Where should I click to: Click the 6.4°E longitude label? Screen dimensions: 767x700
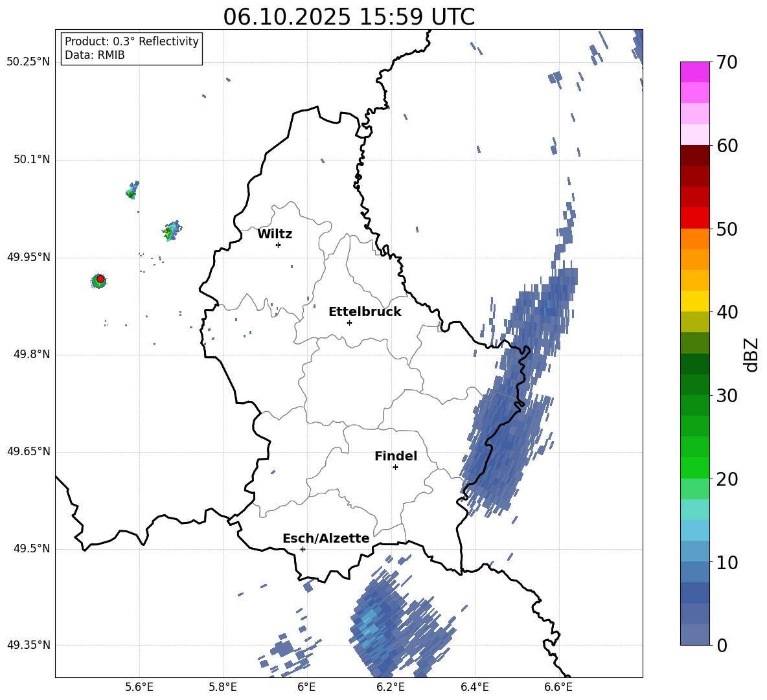(474, 687)
